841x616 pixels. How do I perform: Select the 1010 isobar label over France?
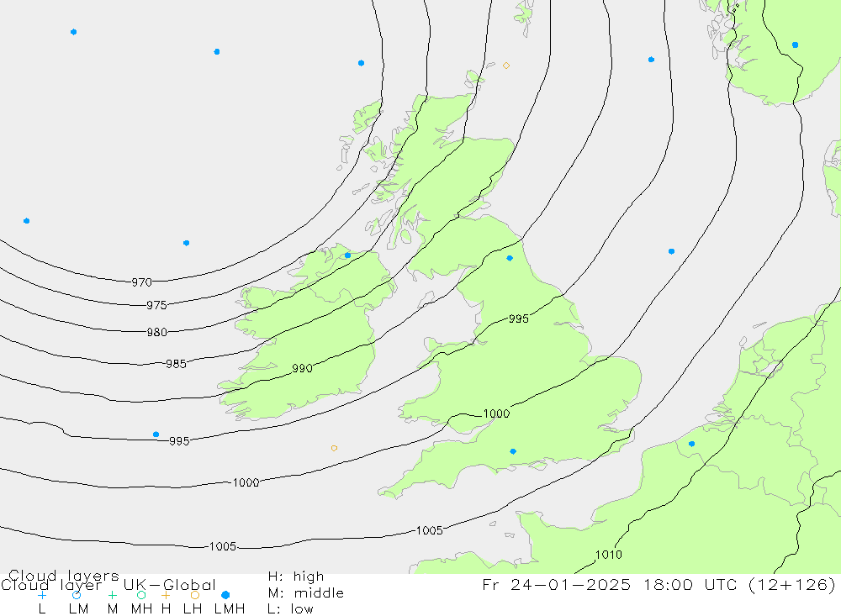(x=609, y=555)
